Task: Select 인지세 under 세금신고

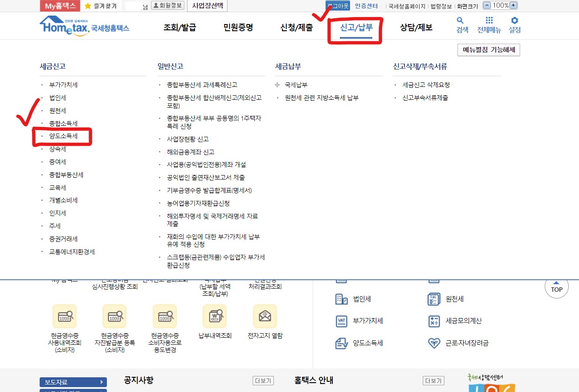Action: (x=57, y=213)
